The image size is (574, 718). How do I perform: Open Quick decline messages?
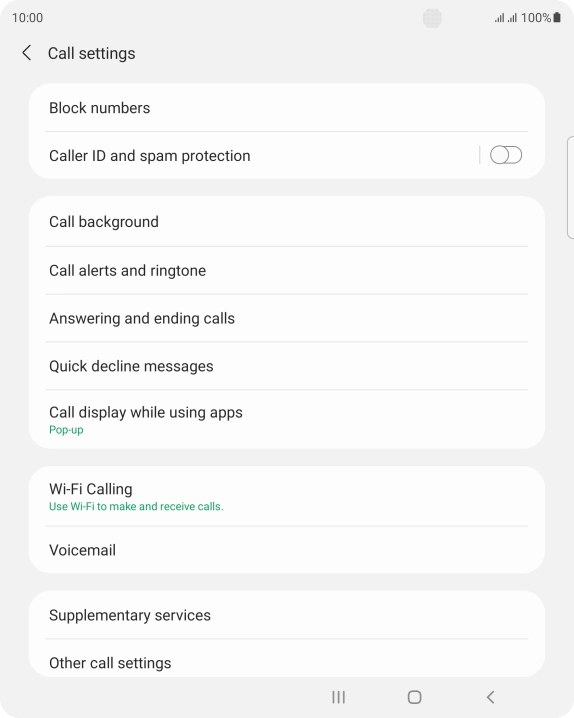coord(287,366)
